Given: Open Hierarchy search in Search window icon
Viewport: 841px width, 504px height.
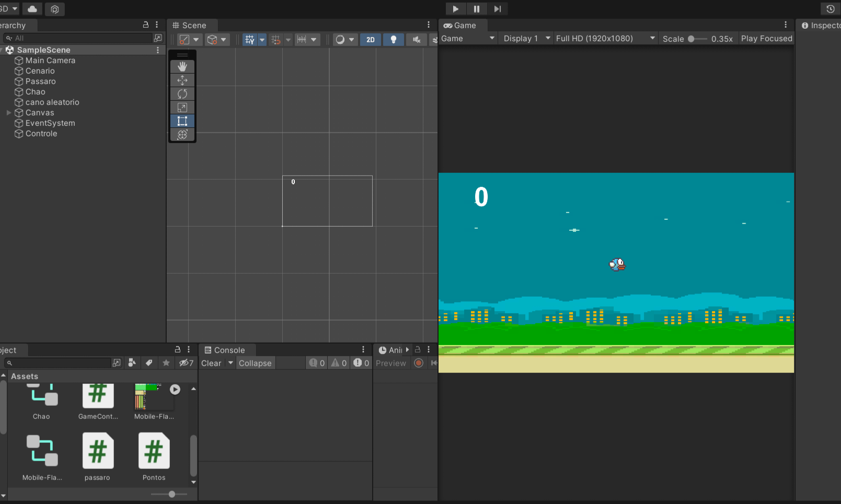Looking at the screenshot, I should (x=158, y=38).
